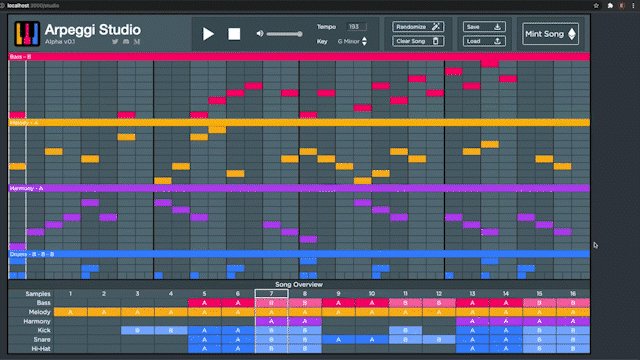Click the Snare row label in Song Overview
Viewport: 640px width, 360px height.
tap(42, 340)
